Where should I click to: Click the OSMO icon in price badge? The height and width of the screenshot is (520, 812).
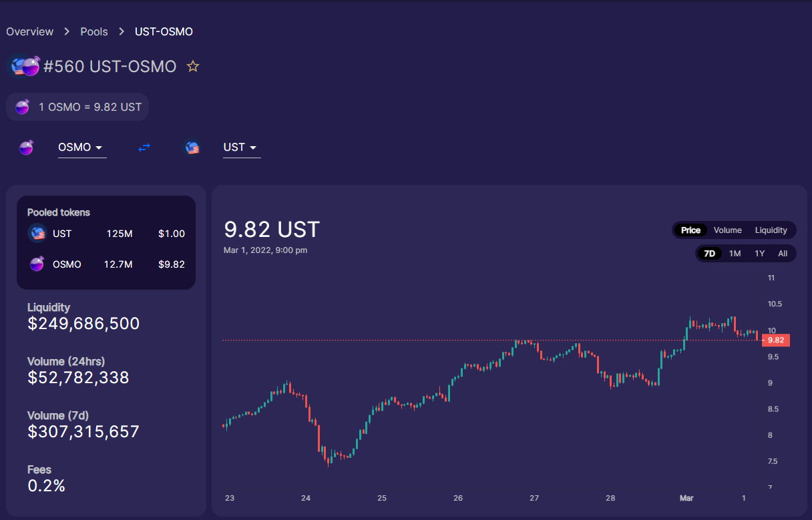(x=23, y=107)
